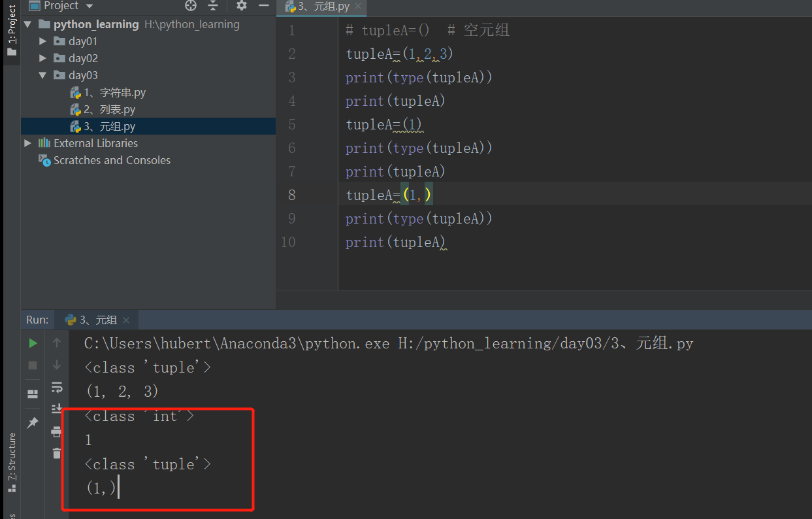Collapse all in the Project panel
This screenshot has height=519, width=812.
(213, 6)
